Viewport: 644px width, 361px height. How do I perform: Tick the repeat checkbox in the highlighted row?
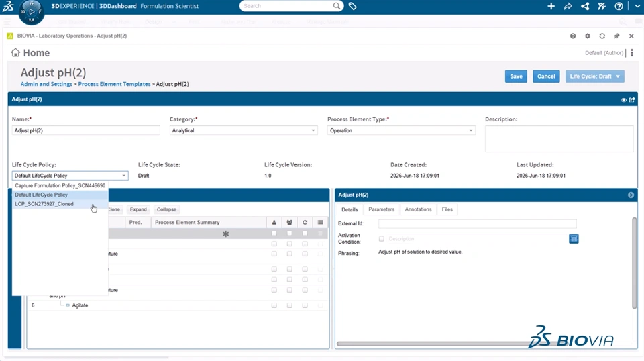(305, 234)
